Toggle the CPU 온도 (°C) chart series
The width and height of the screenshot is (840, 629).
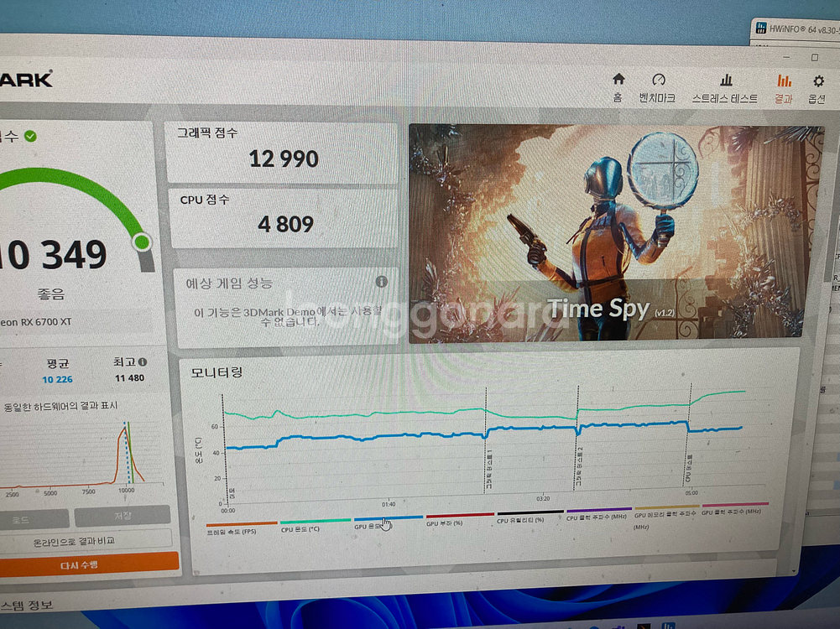click(315, 525)
